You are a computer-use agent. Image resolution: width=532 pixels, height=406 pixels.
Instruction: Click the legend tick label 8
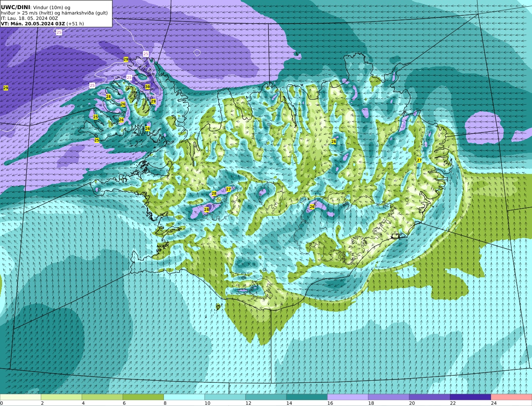tap(165, 403)
